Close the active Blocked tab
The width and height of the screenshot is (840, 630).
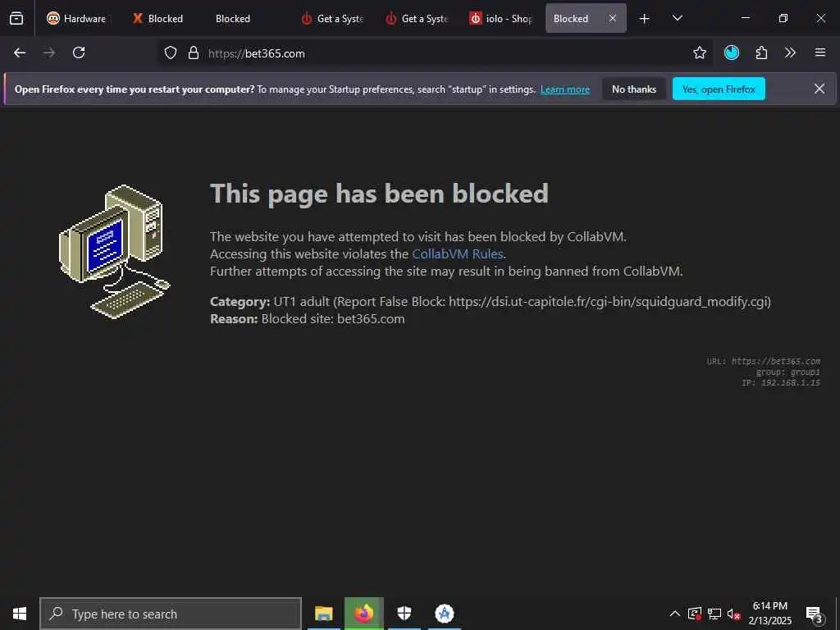click(x=612, y=18)
